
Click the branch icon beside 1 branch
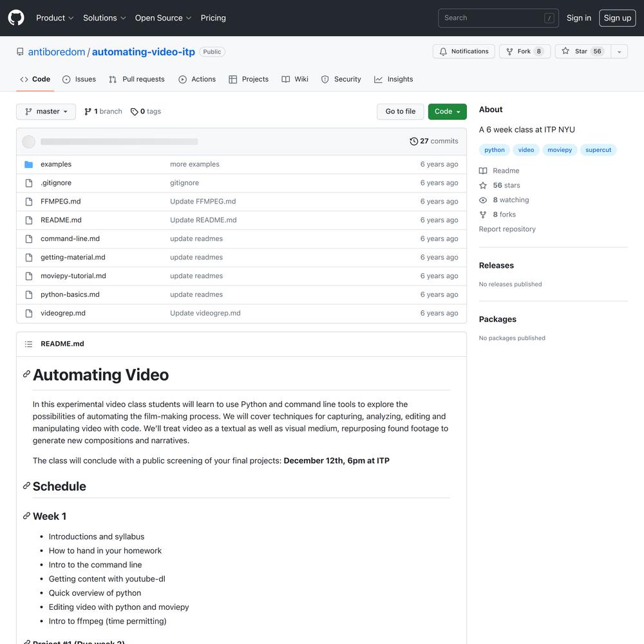[x=88, y=111]
